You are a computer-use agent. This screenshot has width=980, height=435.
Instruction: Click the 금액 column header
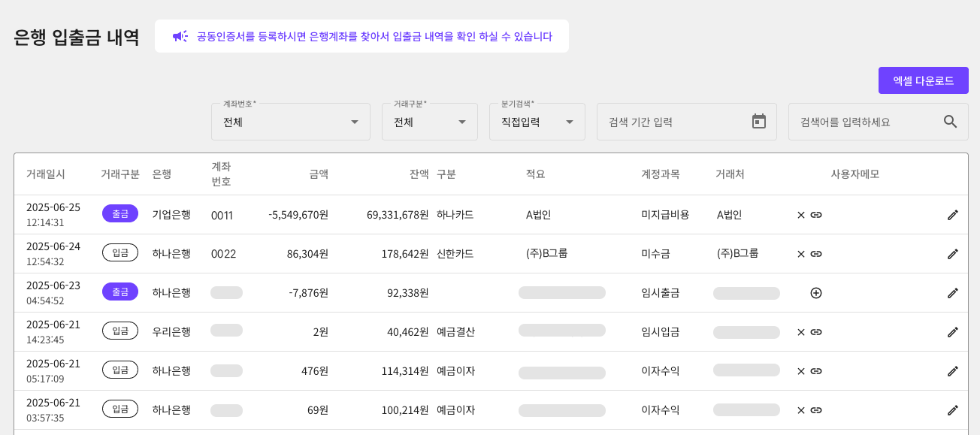point(319,174)
